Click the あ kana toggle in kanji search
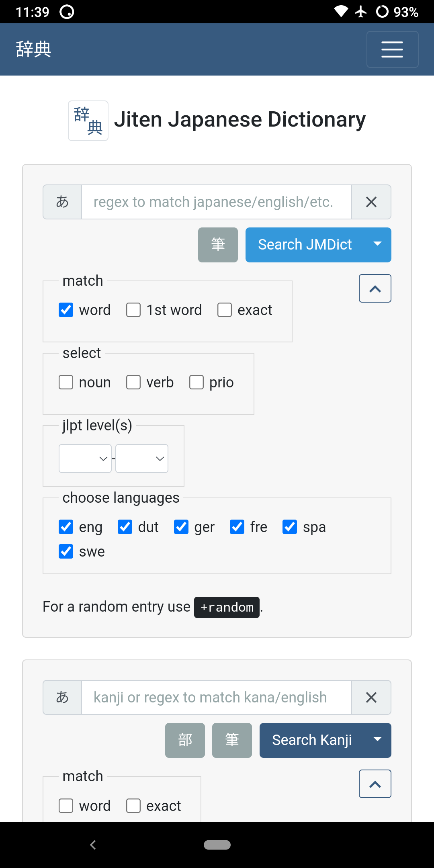 (x=62, y=697)
